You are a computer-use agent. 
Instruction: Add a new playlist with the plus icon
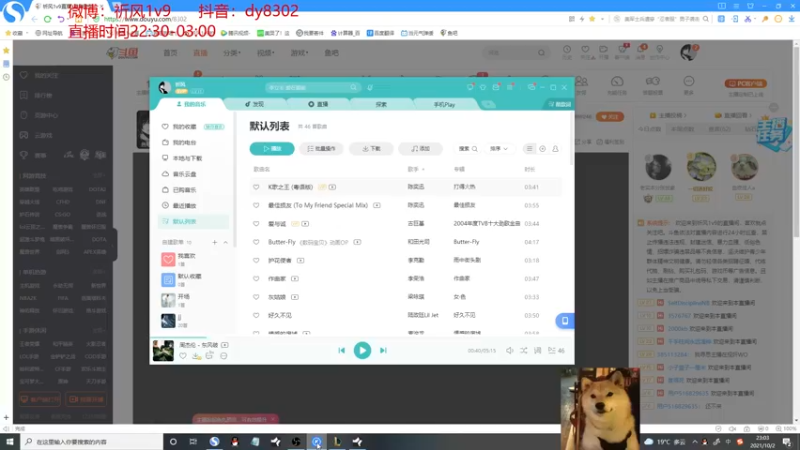(214, 242)
